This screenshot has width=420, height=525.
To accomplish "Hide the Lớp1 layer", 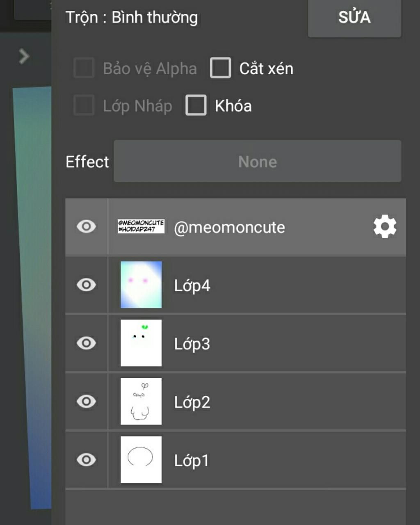I will 86,459.
